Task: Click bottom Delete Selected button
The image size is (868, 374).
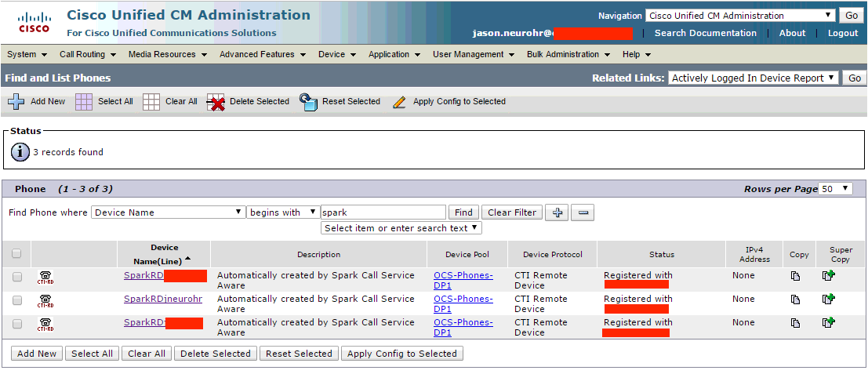Action: [216, 354]
